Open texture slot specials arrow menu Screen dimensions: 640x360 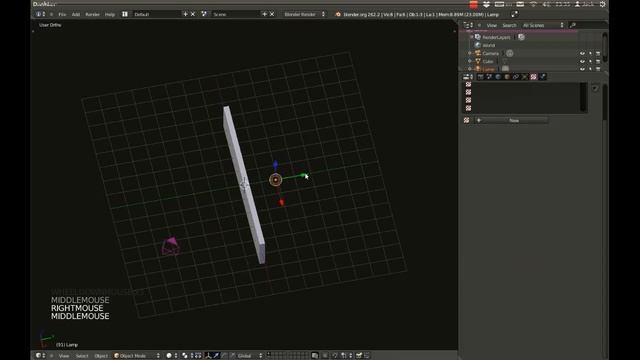[x=595, y=88]
